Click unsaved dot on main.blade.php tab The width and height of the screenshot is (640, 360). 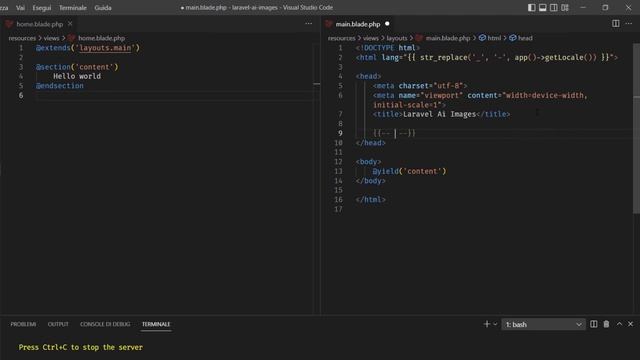[x=387, y=24]
